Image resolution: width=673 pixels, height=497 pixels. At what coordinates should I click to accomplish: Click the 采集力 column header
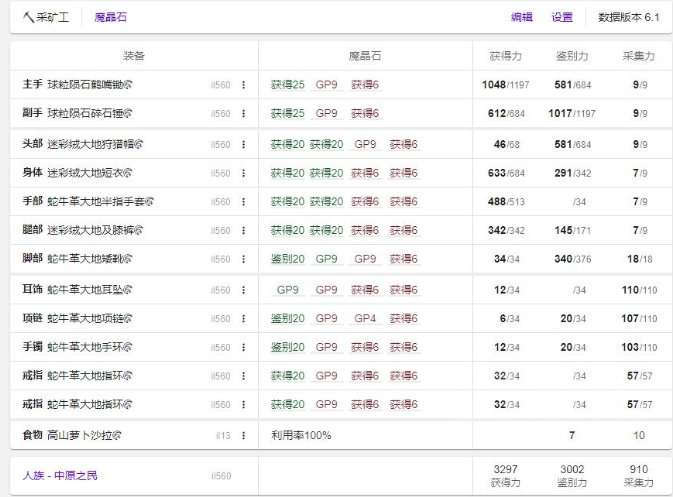[639, 56]
